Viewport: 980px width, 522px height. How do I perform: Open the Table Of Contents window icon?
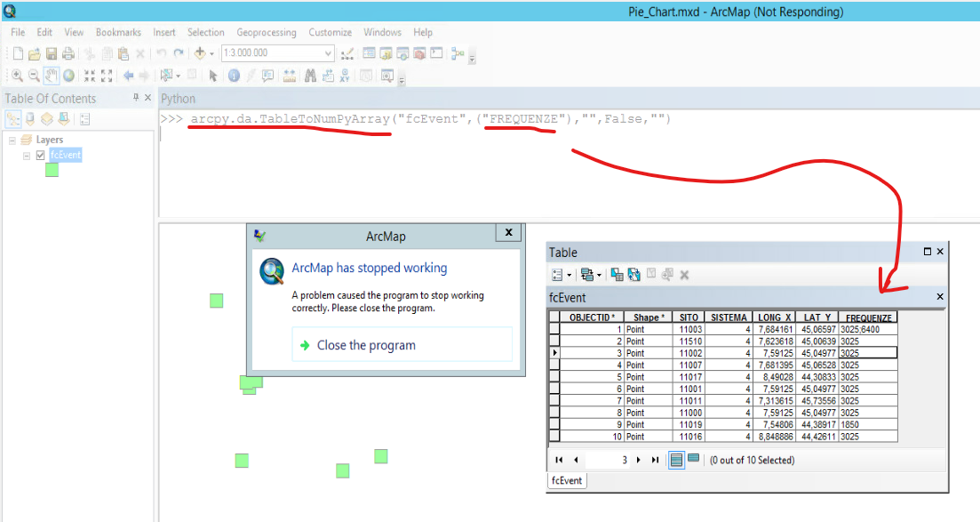coord(370,53)
